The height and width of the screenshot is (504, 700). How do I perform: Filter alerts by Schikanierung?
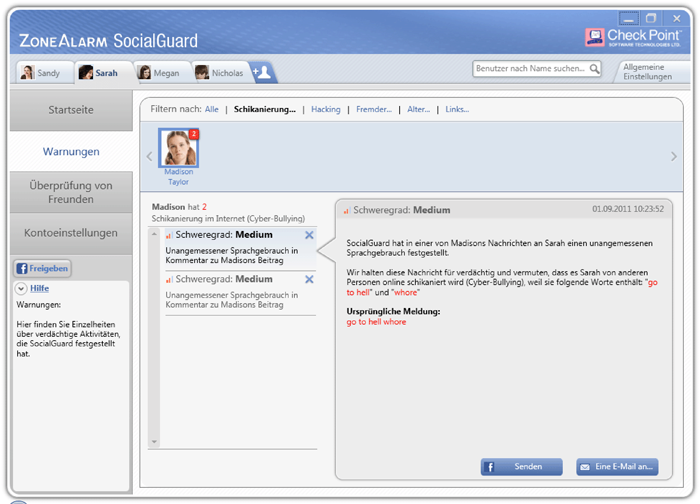265,109
